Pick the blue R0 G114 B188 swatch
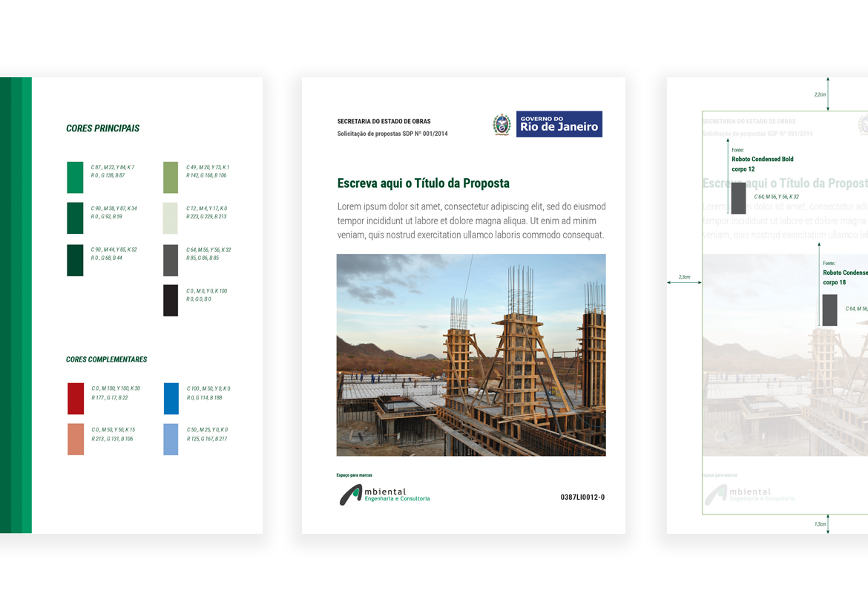Viewport: 868px width, 594px height. (x=171, y=399)
